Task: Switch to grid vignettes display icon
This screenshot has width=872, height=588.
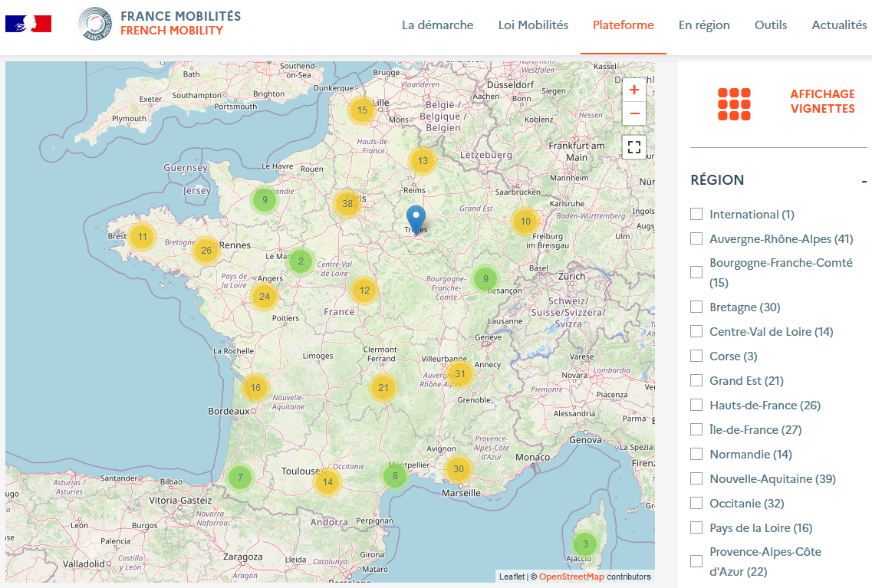Action: click(x=734, y=104)
